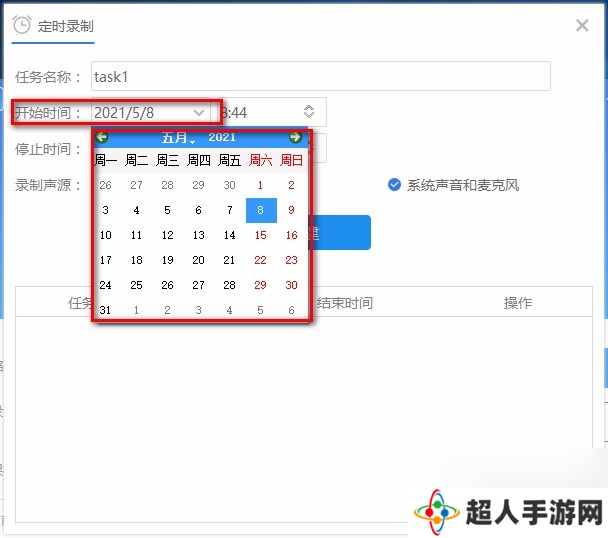Viewport: 608px width, 538px height.
Task: Click the 任务名称 input field with task1
Action: point(321,76)
